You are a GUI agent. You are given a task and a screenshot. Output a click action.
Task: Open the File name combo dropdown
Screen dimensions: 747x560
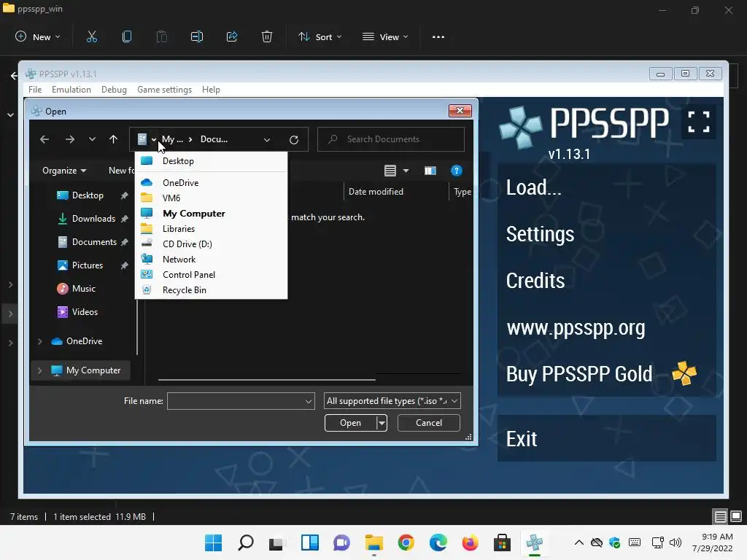click(x=309, y=402)
